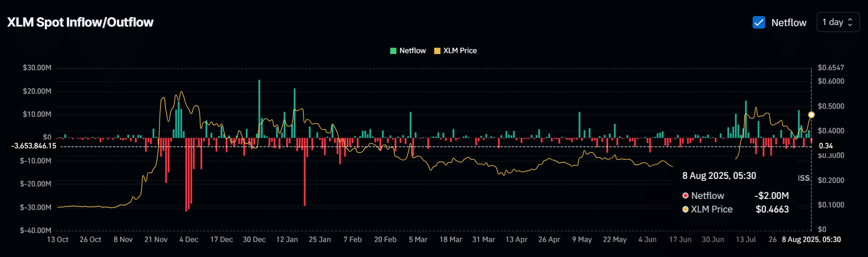
Task: Click the yellow price marker dot on the crosshair
Action: click(x=811, y=115)
